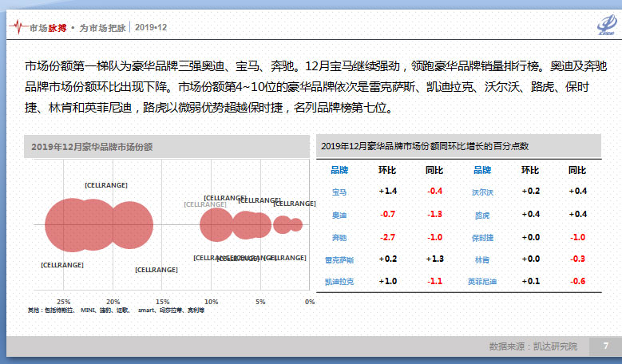This screenshot has height=364, width=622.
Task: Select brand name 英菲尼迪 in table
Action: point(482,282)
